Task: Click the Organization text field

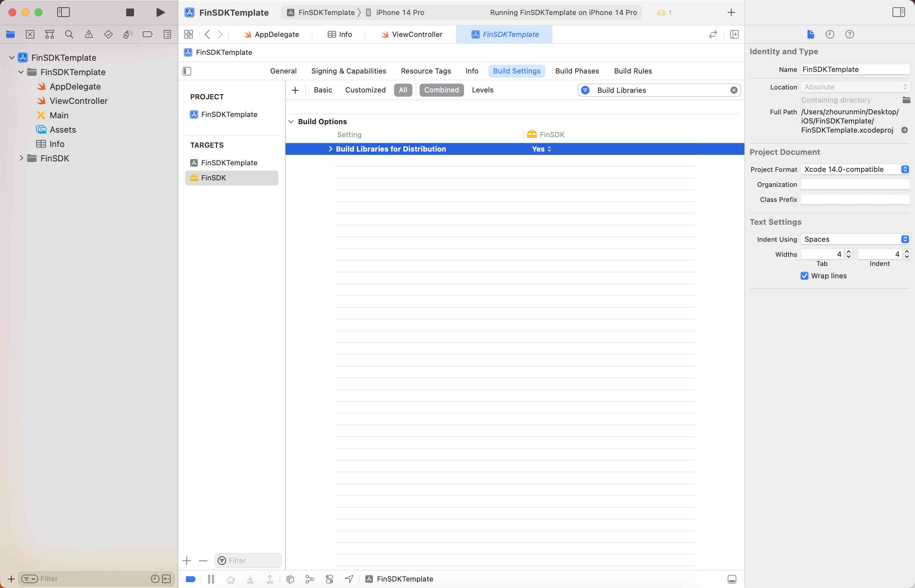Action: click(855, 185)
